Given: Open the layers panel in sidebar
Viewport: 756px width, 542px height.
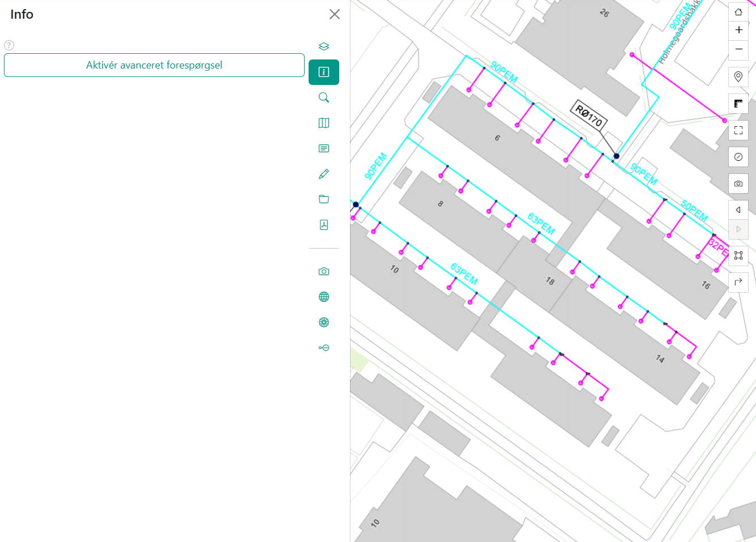Looking at the screenshot, I should pos(324,46).
